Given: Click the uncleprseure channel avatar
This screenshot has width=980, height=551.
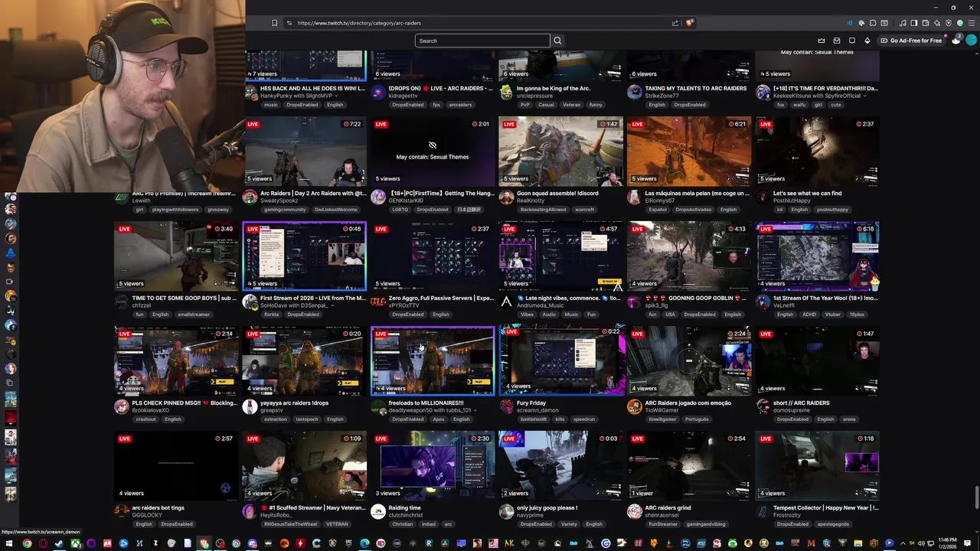Looking at the screenshot, I should (506, 92).
